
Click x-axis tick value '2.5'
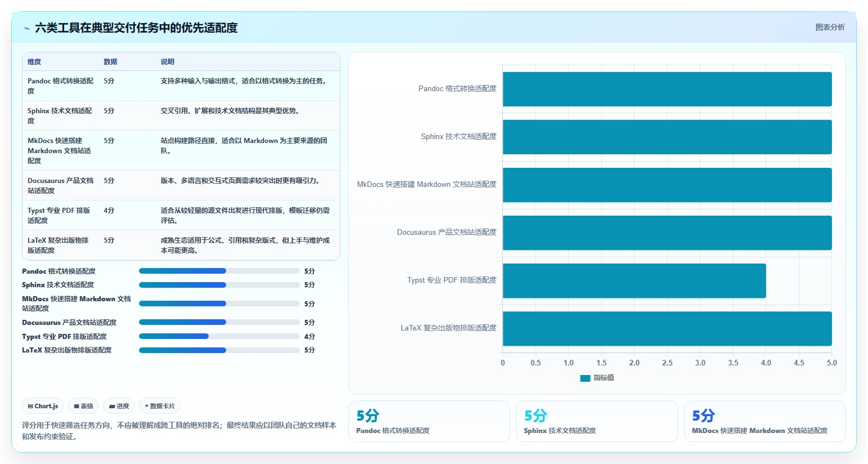[667, 363]
